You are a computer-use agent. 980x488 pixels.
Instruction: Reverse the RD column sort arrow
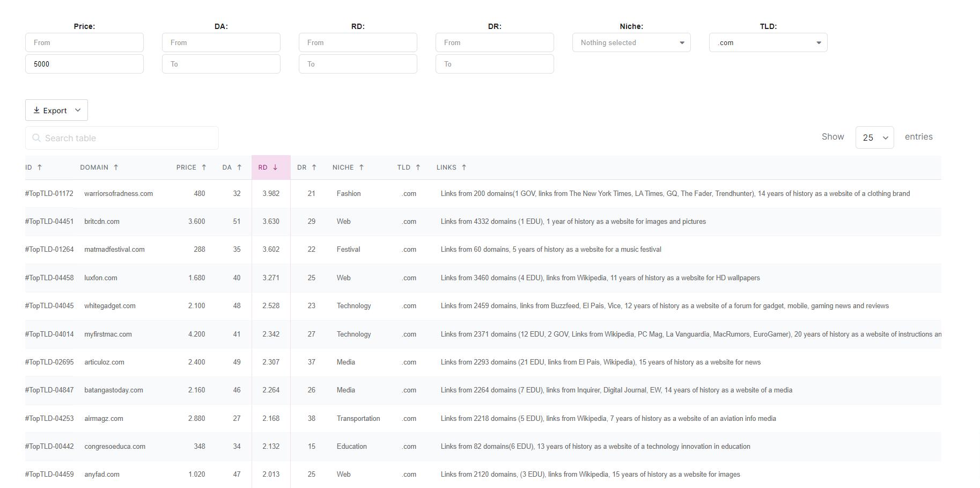pyautogui.click(x=275, y=167)
